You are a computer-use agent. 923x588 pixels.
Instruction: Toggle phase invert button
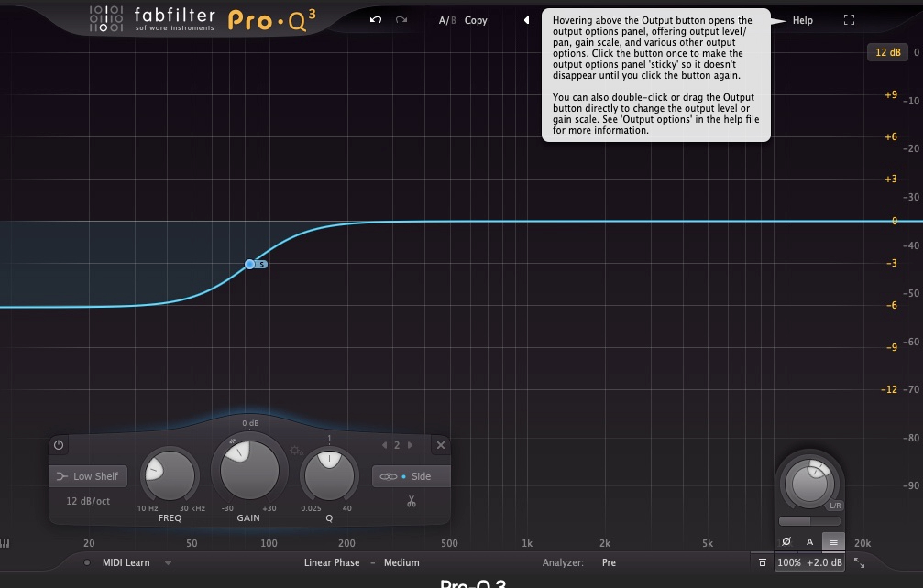point(786,541)
